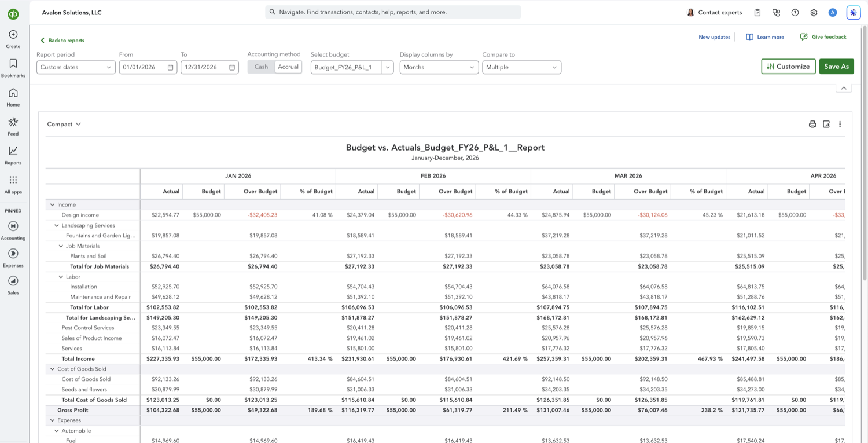Export the report with the export icon
The height and width of the screenshot is (443, 868).
click(826, 124)
